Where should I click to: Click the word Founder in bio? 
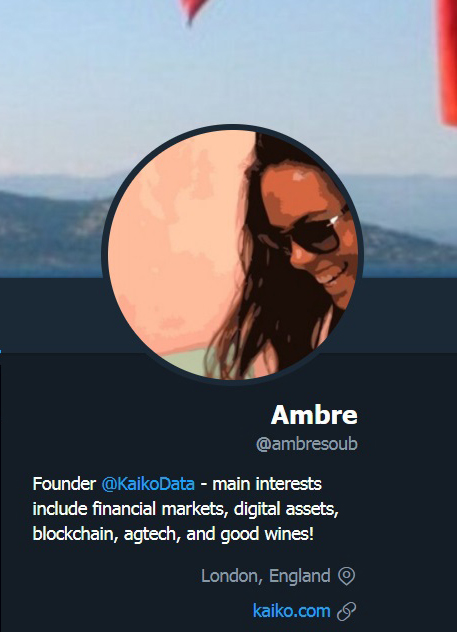coord(64,484)
